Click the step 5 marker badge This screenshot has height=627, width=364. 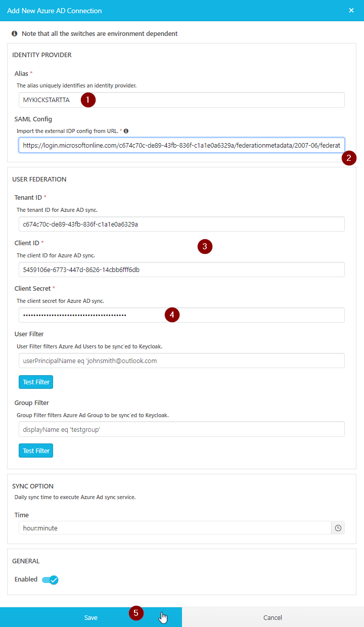point(136,613)
